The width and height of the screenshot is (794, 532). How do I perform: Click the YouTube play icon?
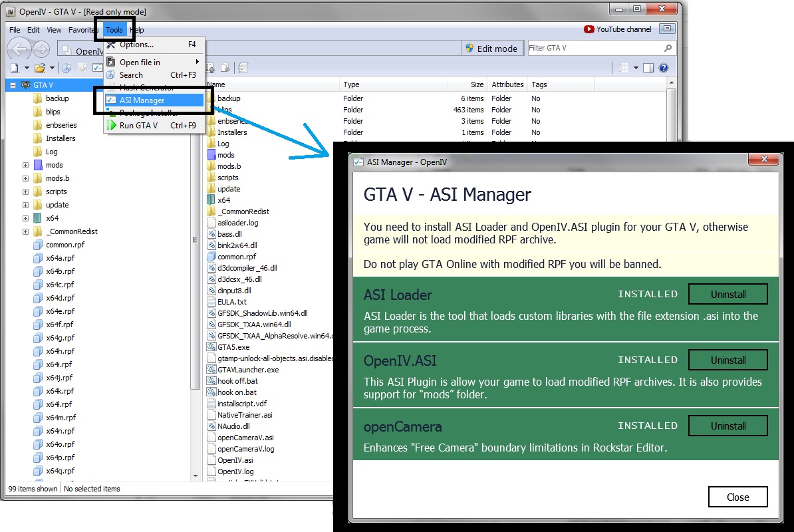(x=589, y=29)
